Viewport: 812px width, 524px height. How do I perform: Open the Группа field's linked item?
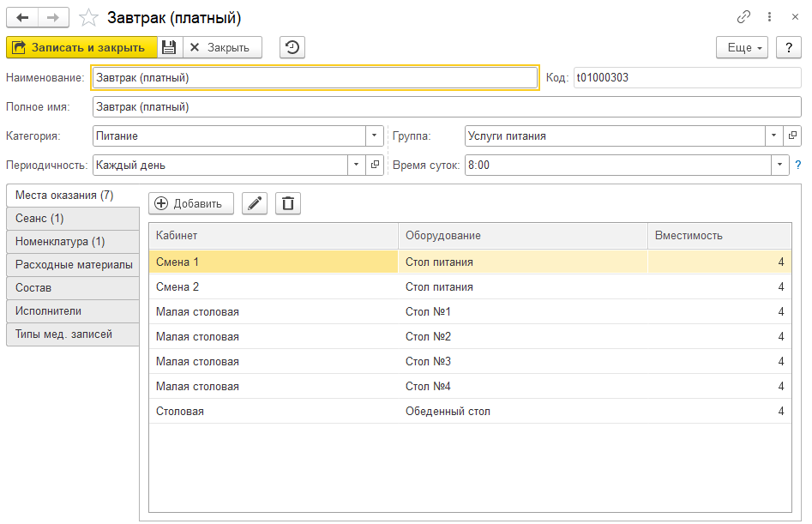(x=793, y=136)
